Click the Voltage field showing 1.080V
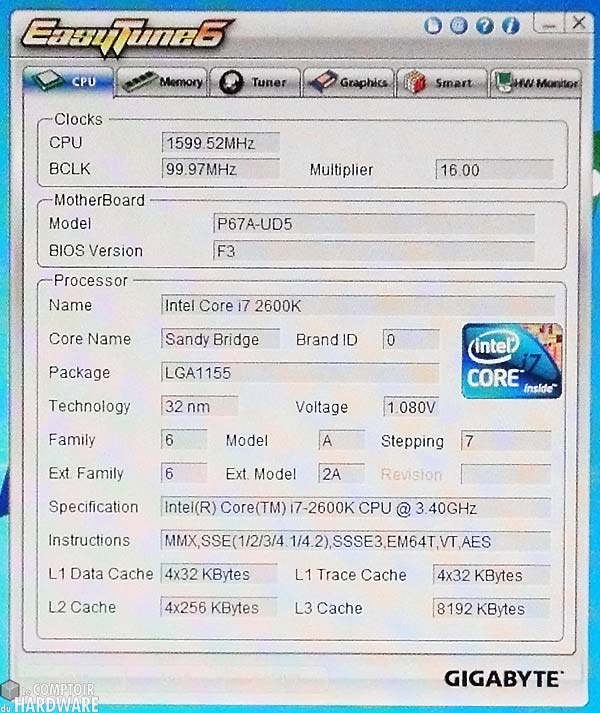 tap(411, 407)
